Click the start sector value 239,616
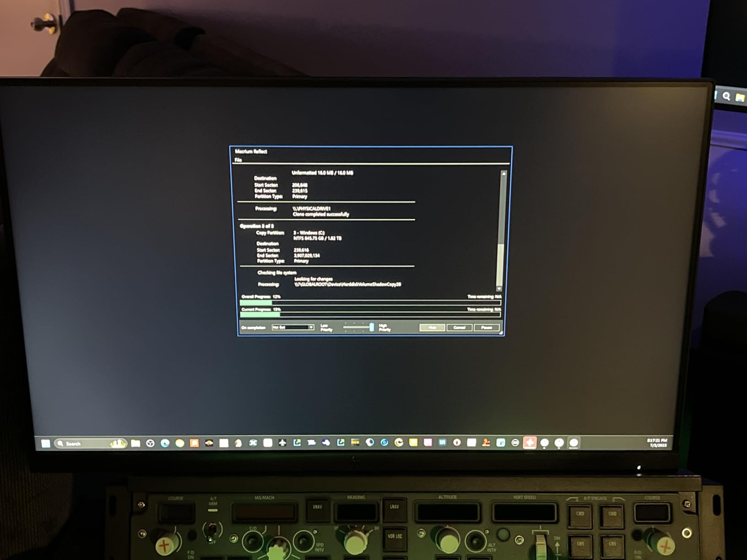The height and width of the screenshot is (560, 747). (x=301, y=250)
